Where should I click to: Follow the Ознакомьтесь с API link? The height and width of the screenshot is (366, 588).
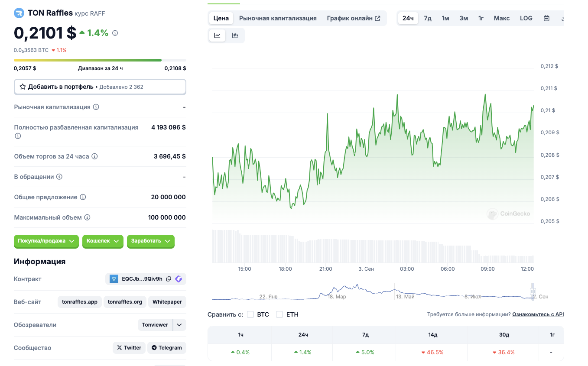[538, 314]
